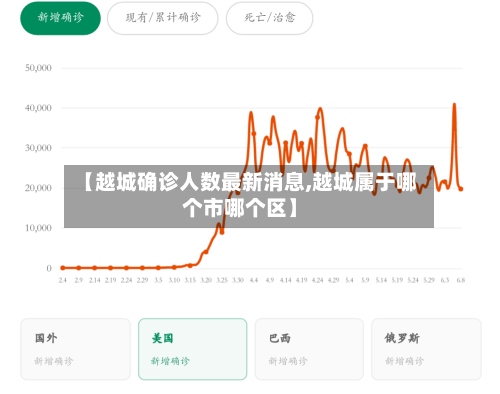Click the data point at 3.20 on curve

click(x=206, y=252)
